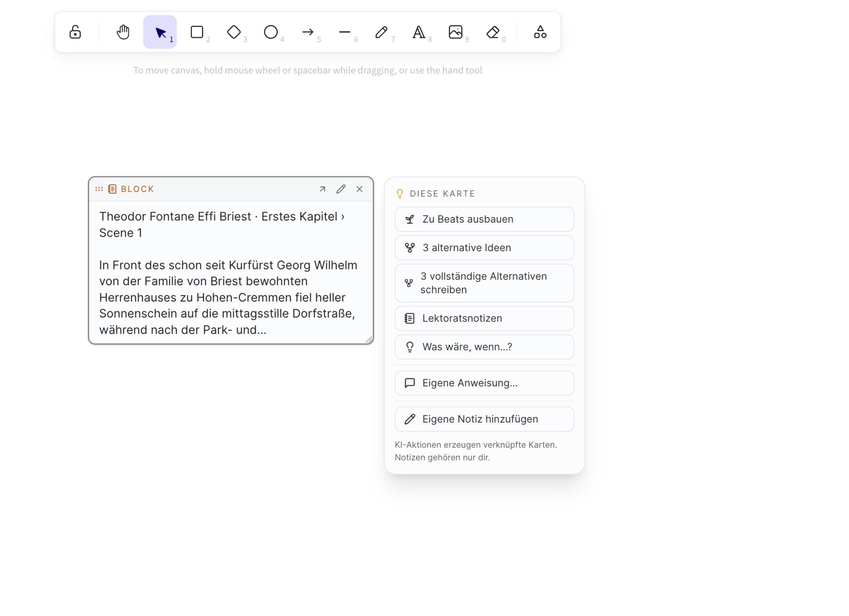Image resolution: width=849 pixels, height=616 pixels.
Task: Edit the Block card with pencil icon
Action: (x=341, y=189)
